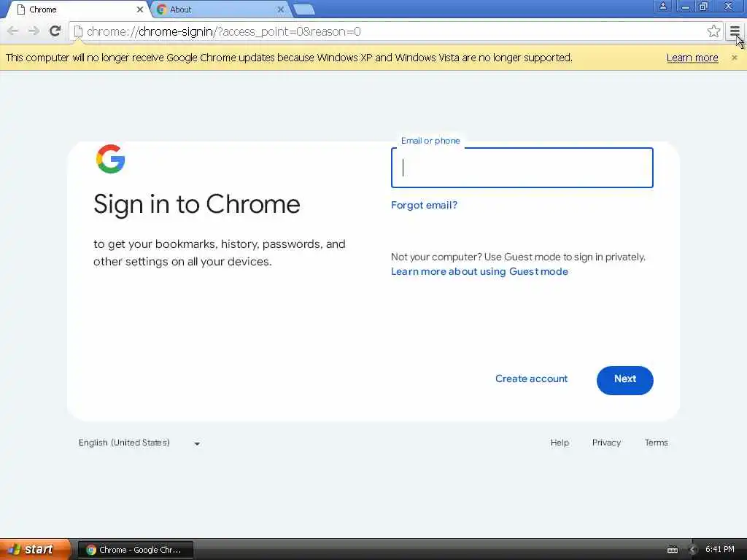Image resolution: width=747 pixels, height=560 pixels.
Task: Click the address bar URL
Action: tap(224, 31)
